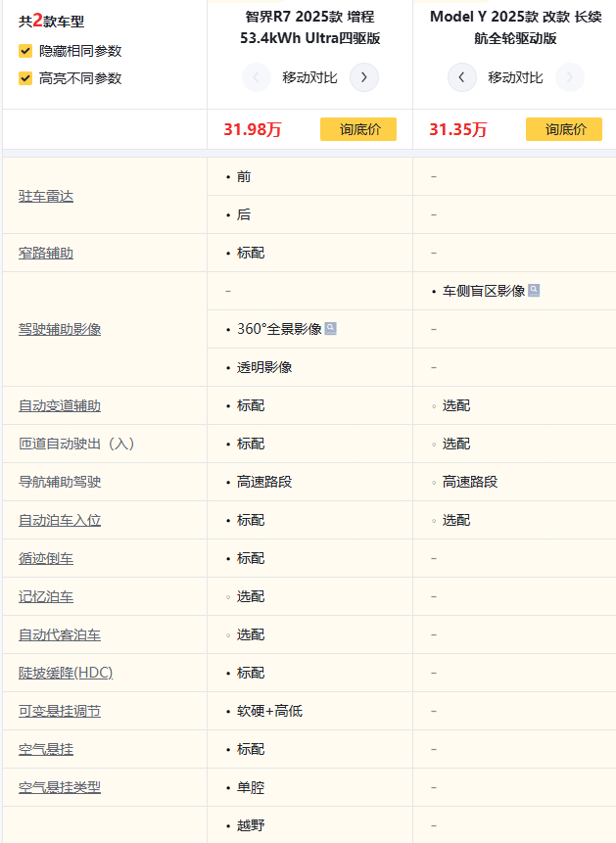Viewport: 616px width, 843px height.
Task: Click 标配 in 陡坡缓降(HDC) row
Action: click(251, 673)
